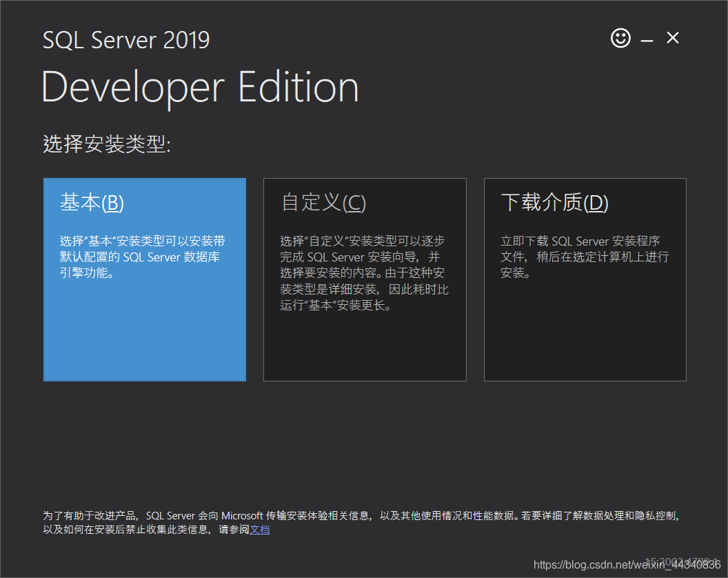Minimize the SQL Server installer window
728x578 pixels.
[647, 41]
